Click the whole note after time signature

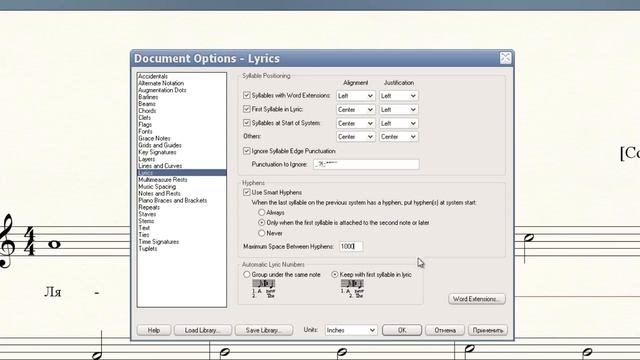(54, 244)
